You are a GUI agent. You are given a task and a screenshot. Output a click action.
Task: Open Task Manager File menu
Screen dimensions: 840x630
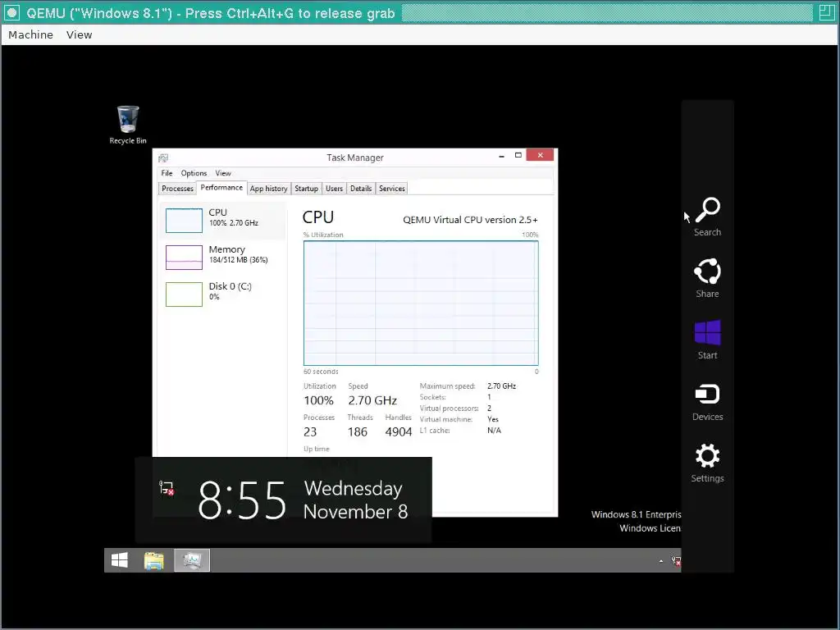coord(167,173)
